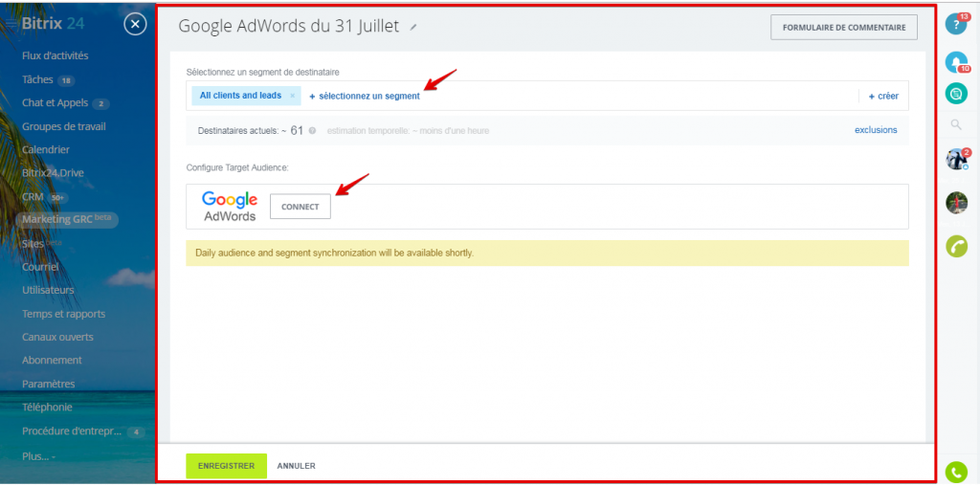The image size is (980, 486).
Task: Close the slider panel with X icon
Action: (x=136, y=24)
